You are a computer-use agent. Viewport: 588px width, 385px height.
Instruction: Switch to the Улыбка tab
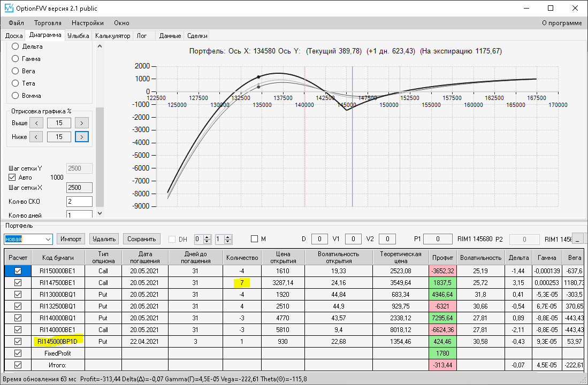pyautogui.click(x=78, y=36)
